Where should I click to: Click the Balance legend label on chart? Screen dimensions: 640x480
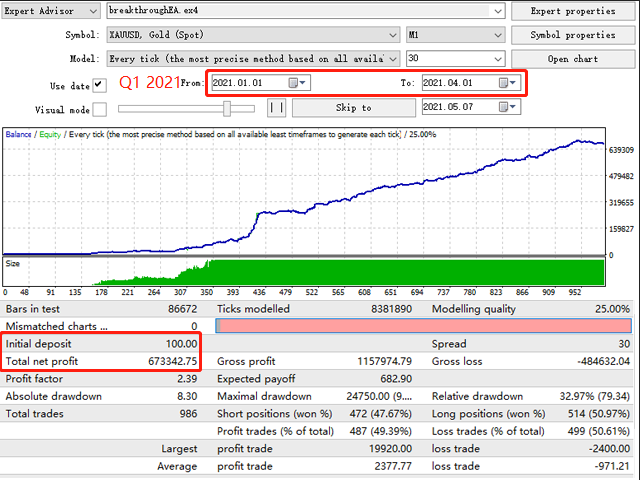point(18,134)
